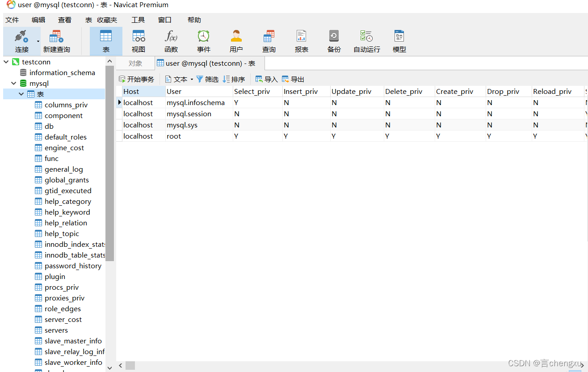Open the 编辑 menu

pyautogui.click(x=38, y=20)
